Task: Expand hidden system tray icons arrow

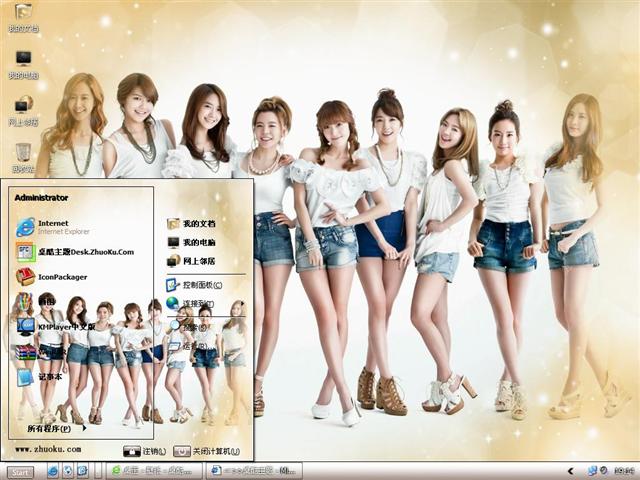Action: click(571, 471)
